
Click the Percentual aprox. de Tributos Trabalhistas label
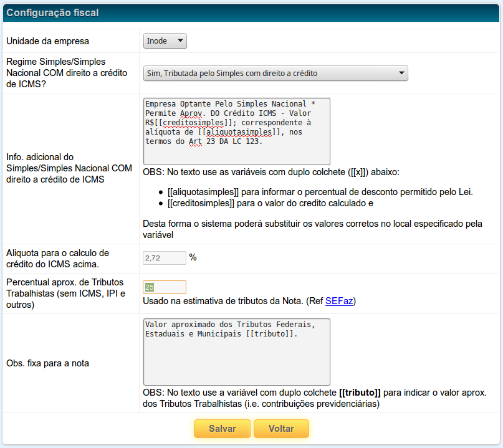pos(66,294)
